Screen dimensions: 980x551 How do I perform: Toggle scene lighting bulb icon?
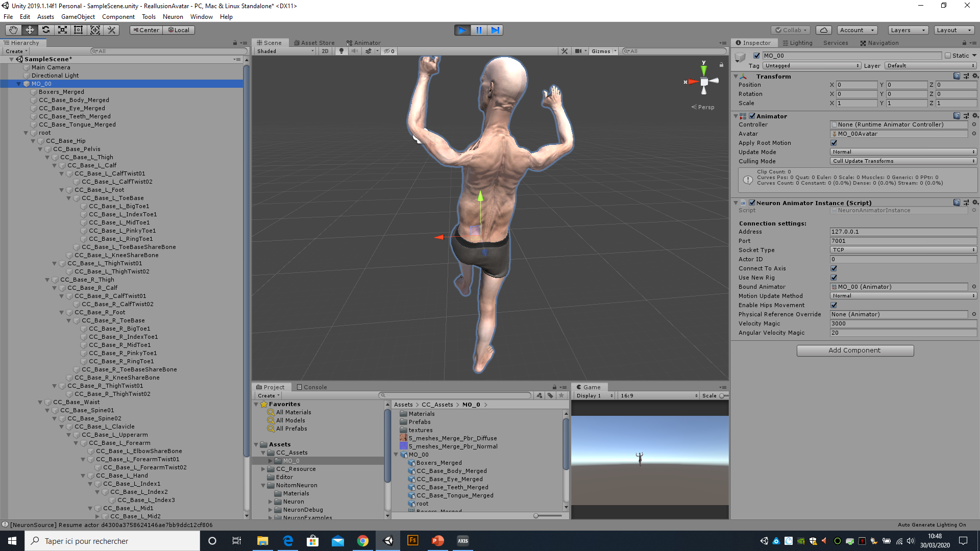341,51
